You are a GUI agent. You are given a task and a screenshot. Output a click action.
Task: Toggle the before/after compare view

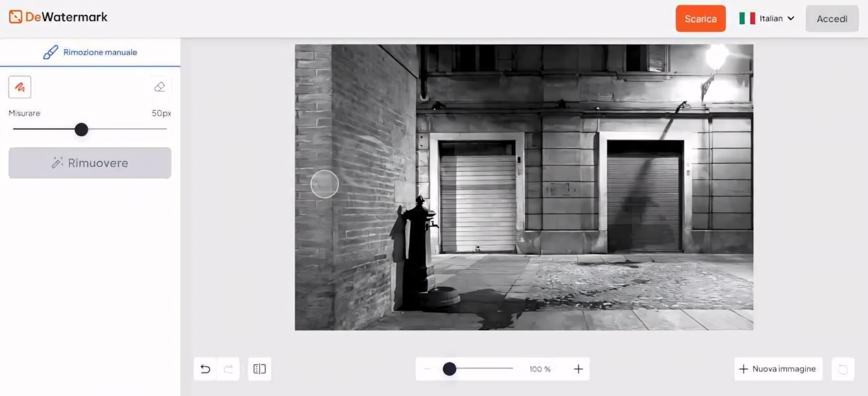click(x=260, y=369)
